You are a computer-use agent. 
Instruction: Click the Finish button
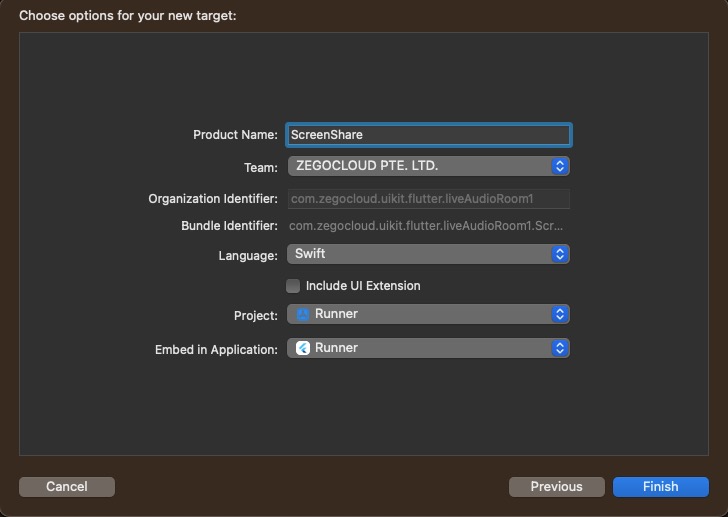point(661,487)
